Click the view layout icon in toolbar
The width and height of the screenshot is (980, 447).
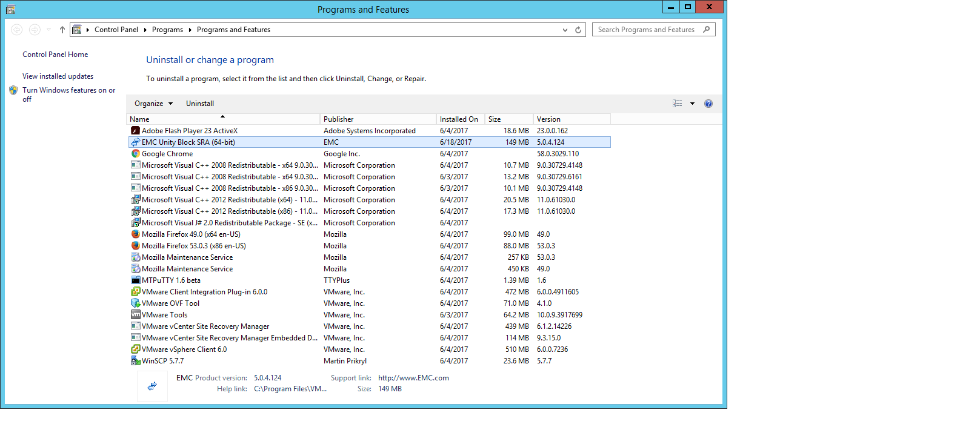(x=677, y=104)
